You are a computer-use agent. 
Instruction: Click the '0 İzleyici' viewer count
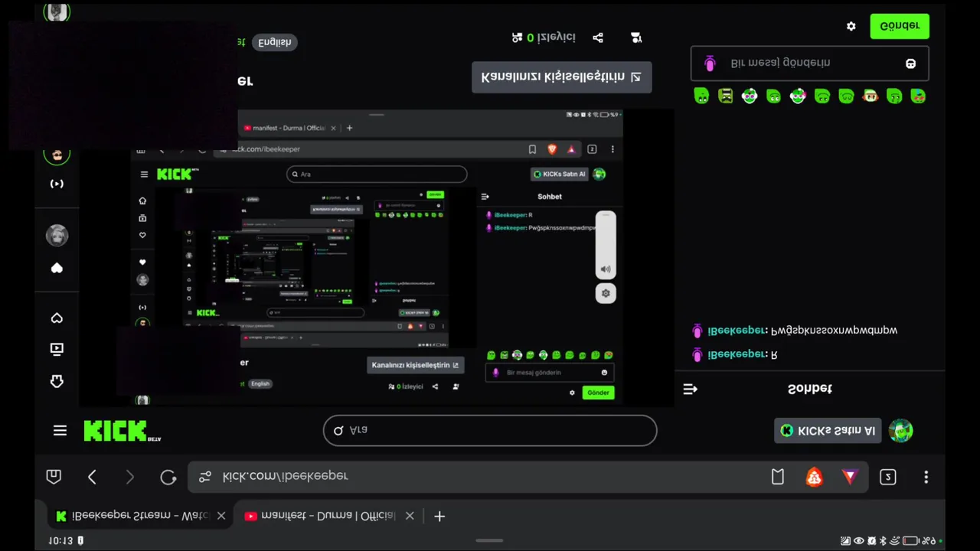pos(544,37)
